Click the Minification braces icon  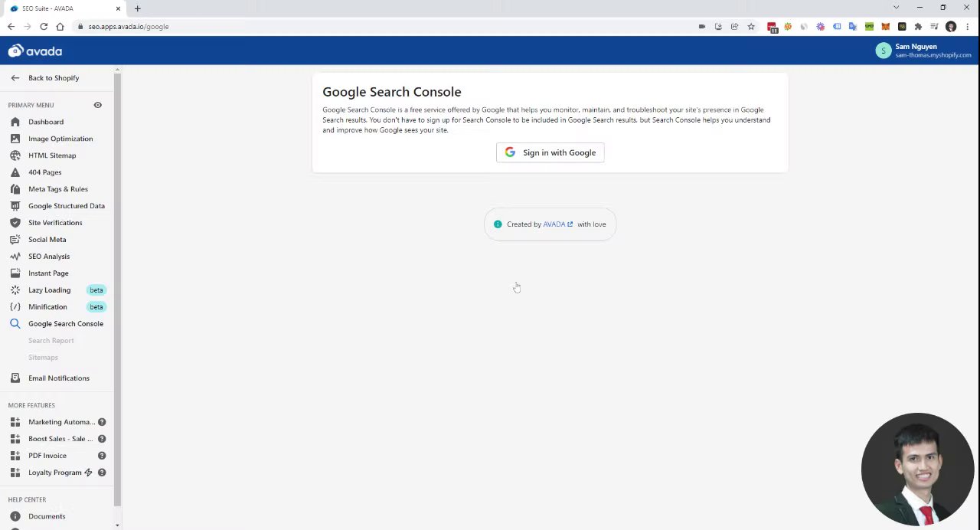point(15,307)
